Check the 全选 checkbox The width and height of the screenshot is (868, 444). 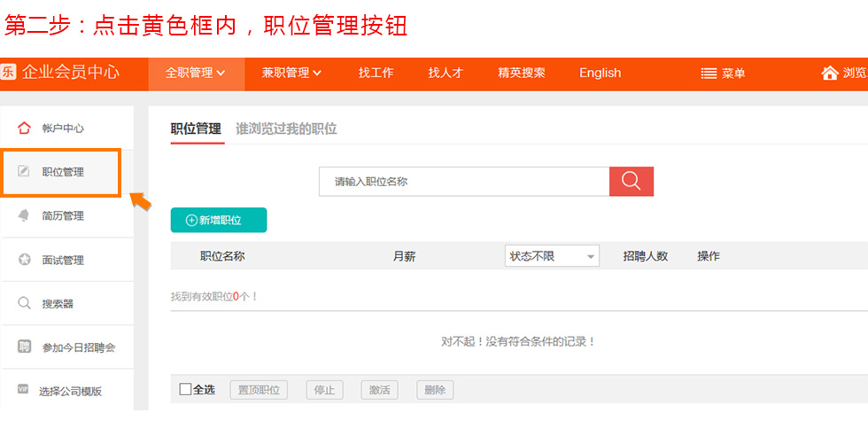coord(185,389)
